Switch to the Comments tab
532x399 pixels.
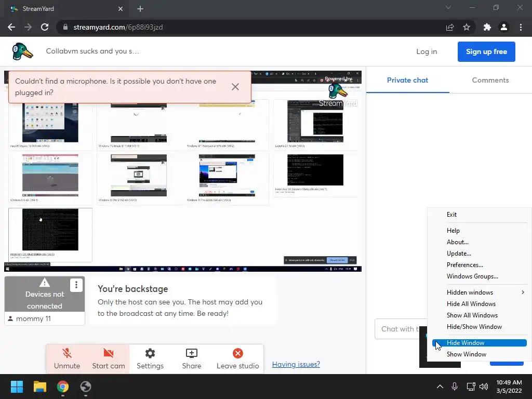[x=490, y=80]
